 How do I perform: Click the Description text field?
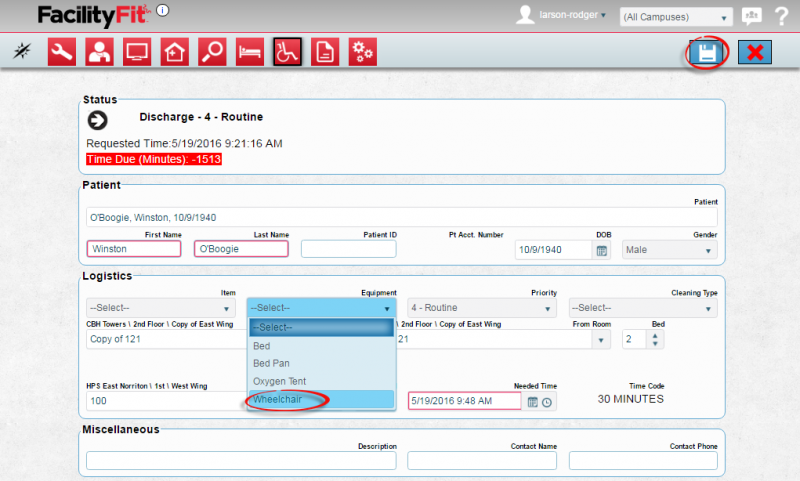click(241, 460)
